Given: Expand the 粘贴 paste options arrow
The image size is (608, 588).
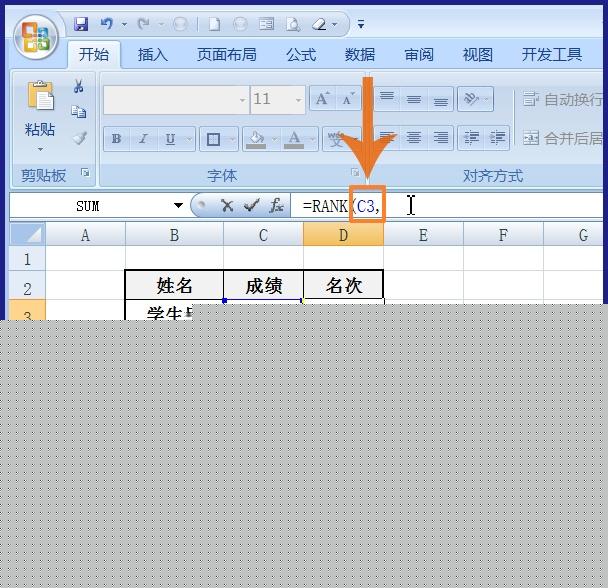Looking at the screenshot, I should (40, 149).
